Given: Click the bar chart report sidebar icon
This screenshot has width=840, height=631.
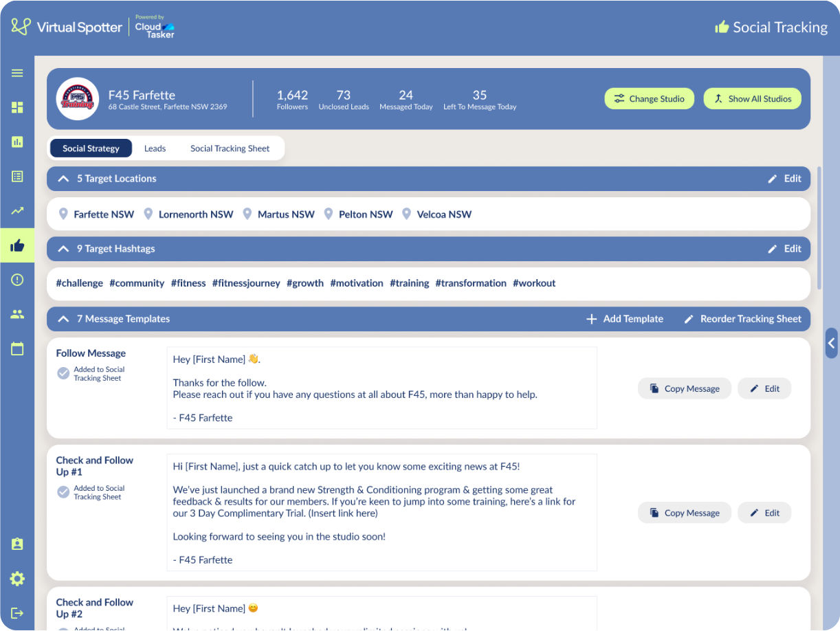Looking at the screenshot, I should point(17,142).
